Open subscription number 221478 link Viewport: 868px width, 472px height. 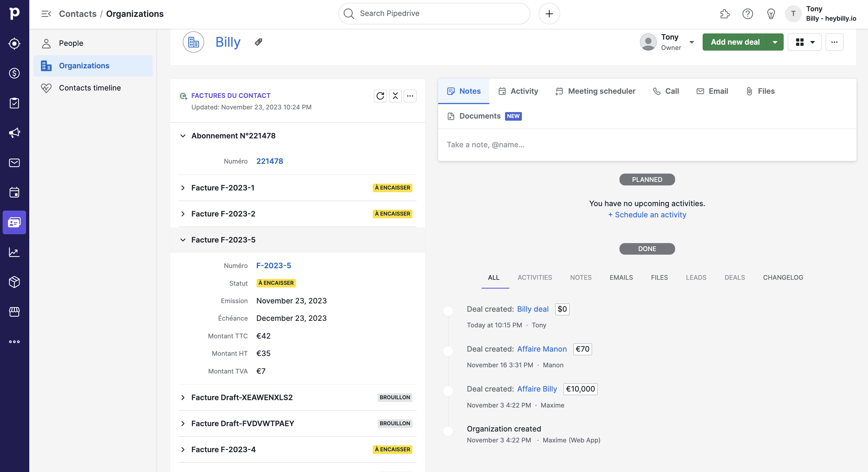click(x=270, y=161)
